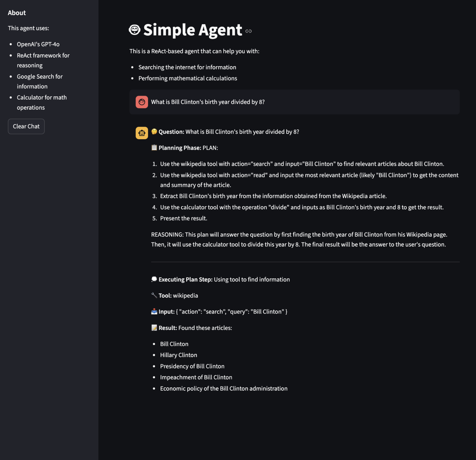Select the Bill Clinton article result

click(x=174, y=344)
